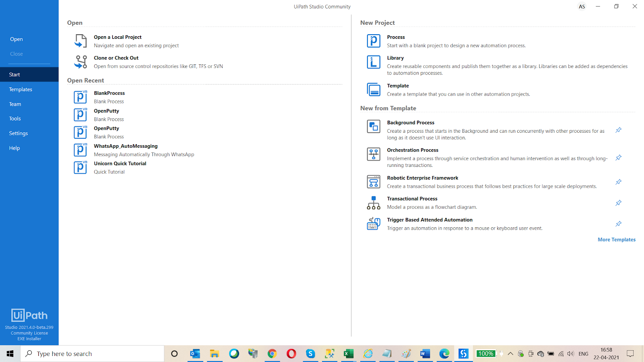644x362 pixels.
Task: Select the Background Process title
Action: [411, 123]
